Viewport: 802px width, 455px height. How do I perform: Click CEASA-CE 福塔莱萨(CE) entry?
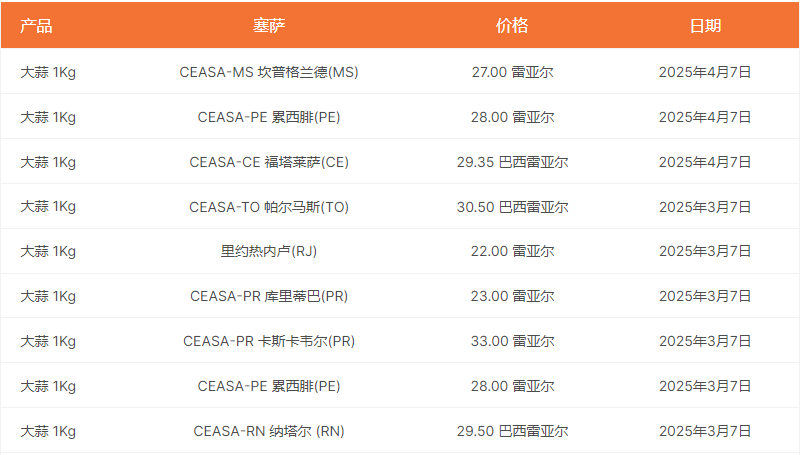269,162
